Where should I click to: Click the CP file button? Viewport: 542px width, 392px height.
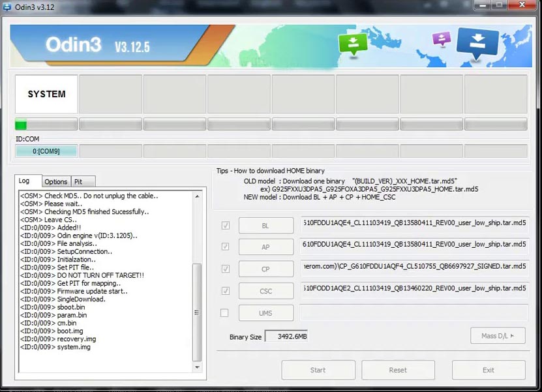pyautogui.click(x=266, y=269)
